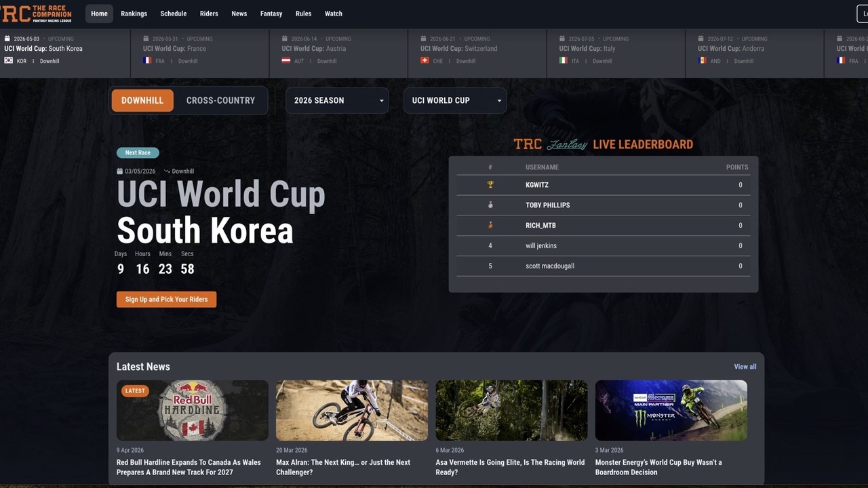Click the calendar icon beside 03/05/2026
Screen dimensions: 868x488
click(120, 171)
